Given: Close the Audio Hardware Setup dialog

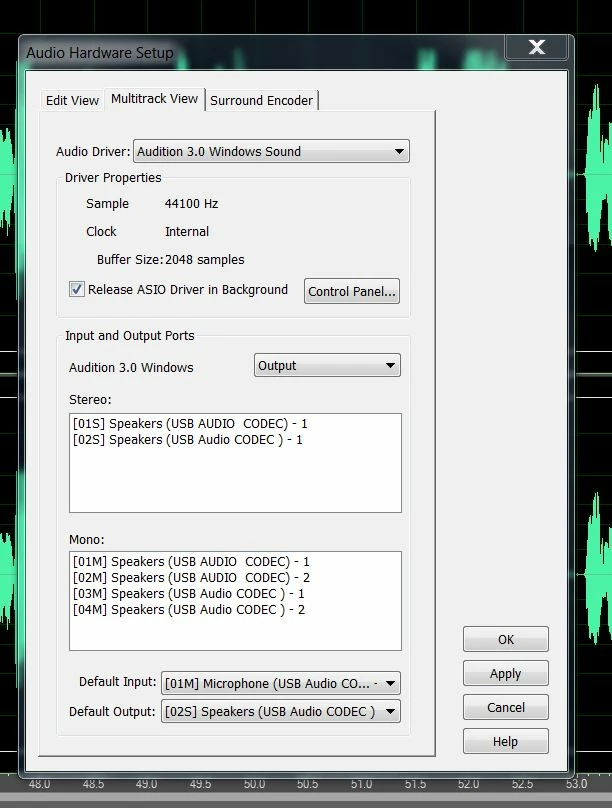Looking at the screenshot, I should [536, 47].
